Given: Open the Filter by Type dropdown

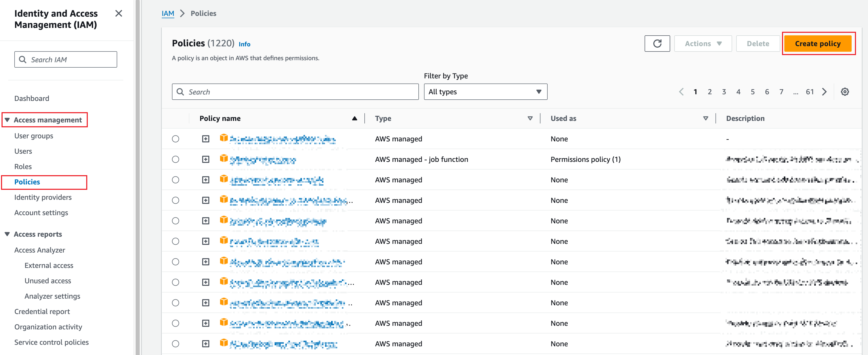Looking at the screenshot, I should 485,92.
